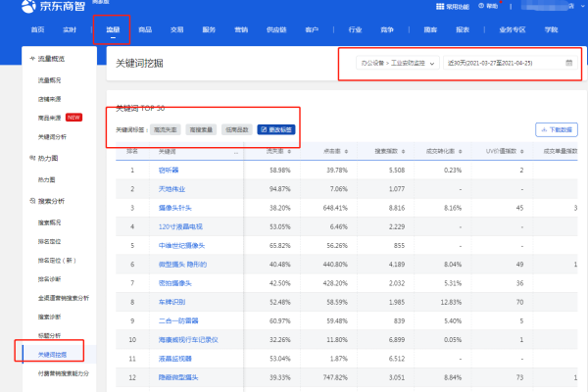The width and height of the screenshot is (588, 392).
Task: Open 关键词分析 in sidebar
Action: (x=52, y=137)
